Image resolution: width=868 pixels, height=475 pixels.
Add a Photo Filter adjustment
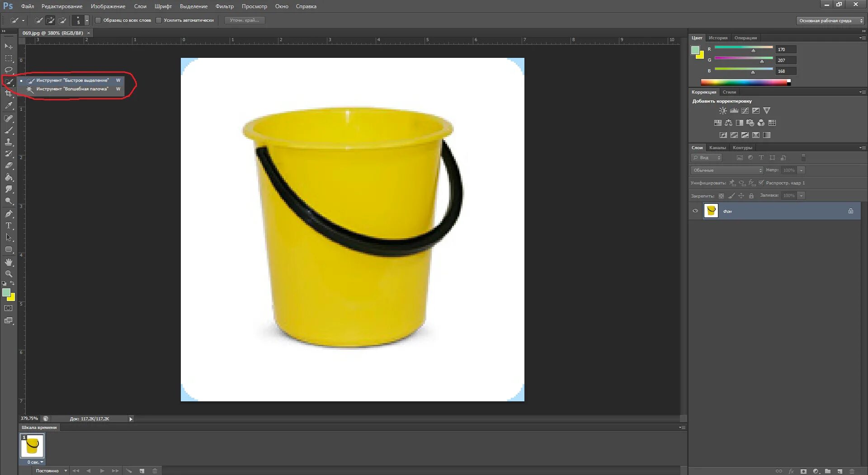tap(750, 123)
